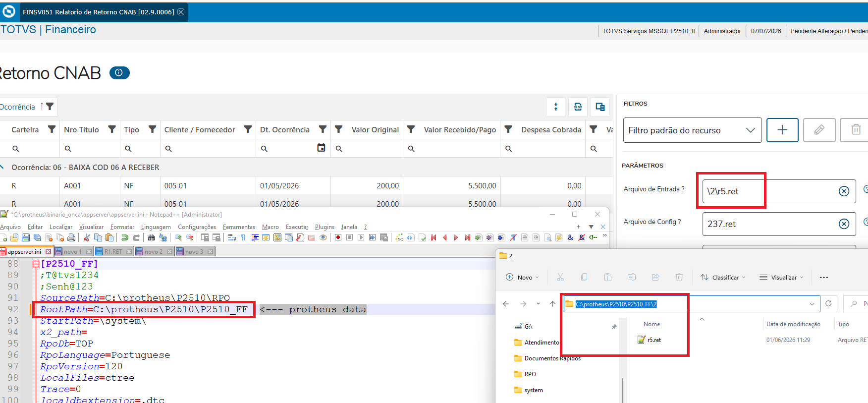Image resolution: width=868 pixels, height=403 pixels.
Task: Collapse the Ocorrência 06 group row
Action: 2,167
